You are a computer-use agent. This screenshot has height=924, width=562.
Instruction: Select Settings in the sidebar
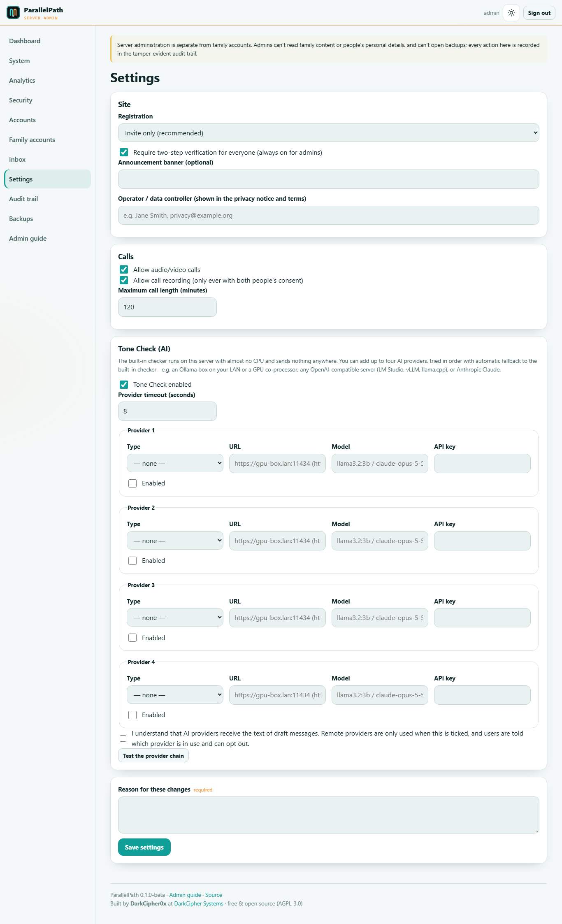pos(47,179)
